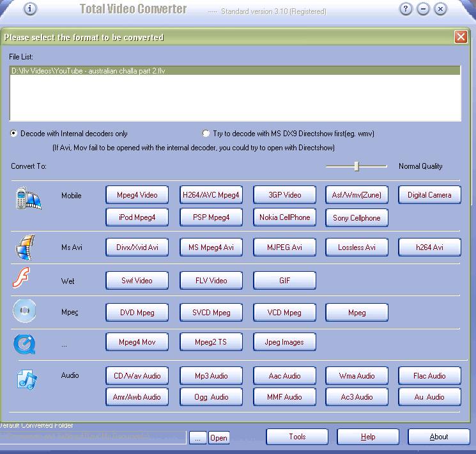Click the info icon in the title bar
Image resolution: width=476 pixels, height=454 pixels.
[x=30, y=9]
